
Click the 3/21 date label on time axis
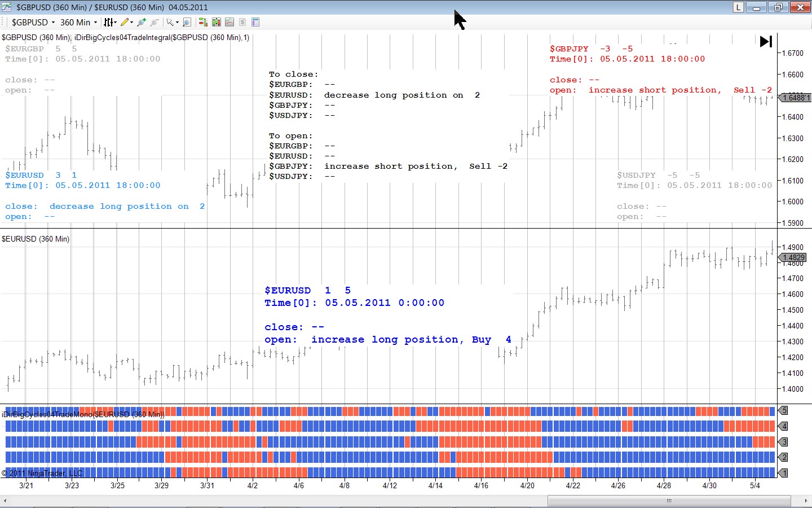pos(26,485)
